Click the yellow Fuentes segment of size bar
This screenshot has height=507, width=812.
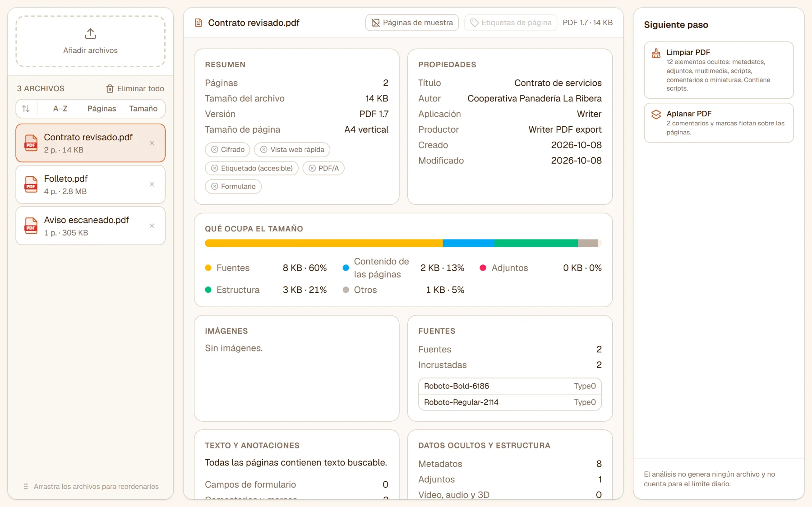[x=324, y=243]
